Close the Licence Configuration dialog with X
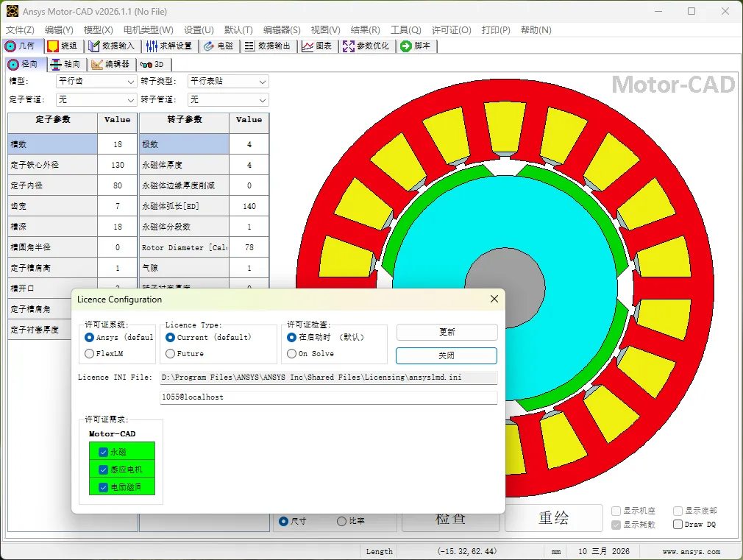The image size is (743, 560). 494,299
